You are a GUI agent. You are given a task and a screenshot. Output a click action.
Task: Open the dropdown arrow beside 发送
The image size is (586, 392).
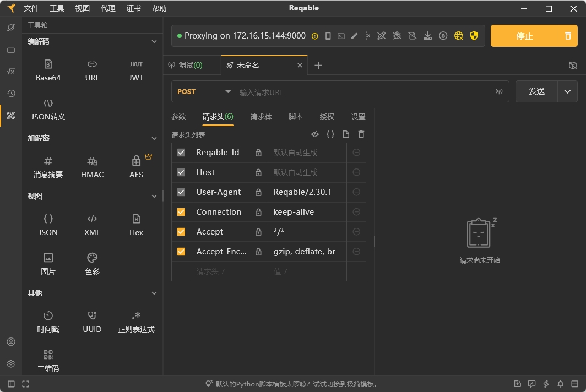click(567, 91)
